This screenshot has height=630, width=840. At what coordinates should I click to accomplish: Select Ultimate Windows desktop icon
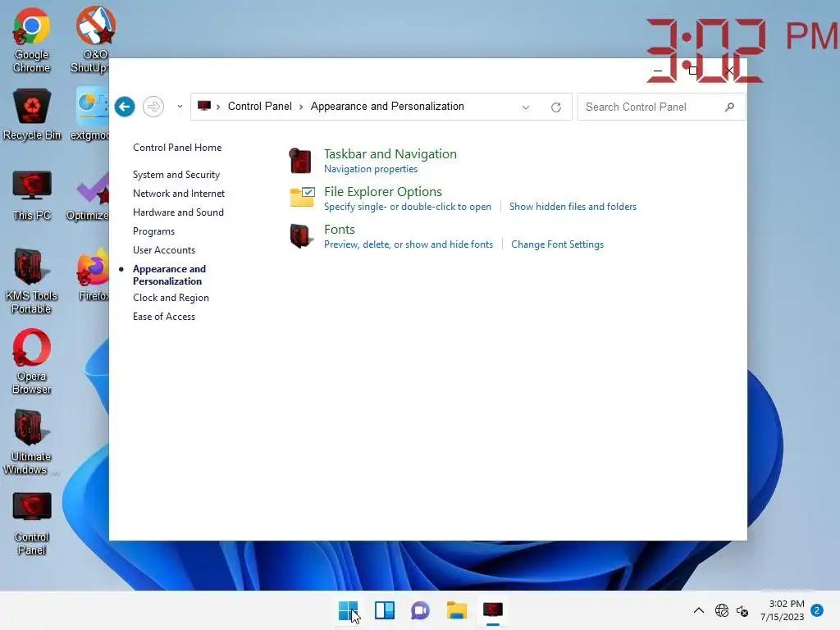[30, 442]
